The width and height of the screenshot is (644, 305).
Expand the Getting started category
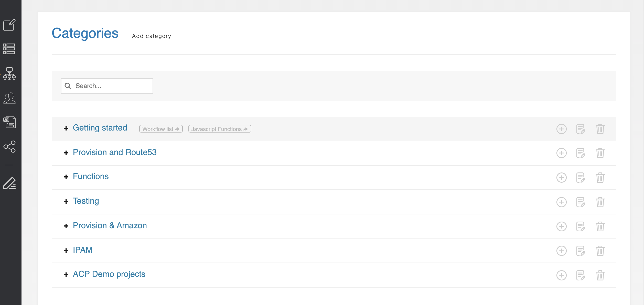66,128
